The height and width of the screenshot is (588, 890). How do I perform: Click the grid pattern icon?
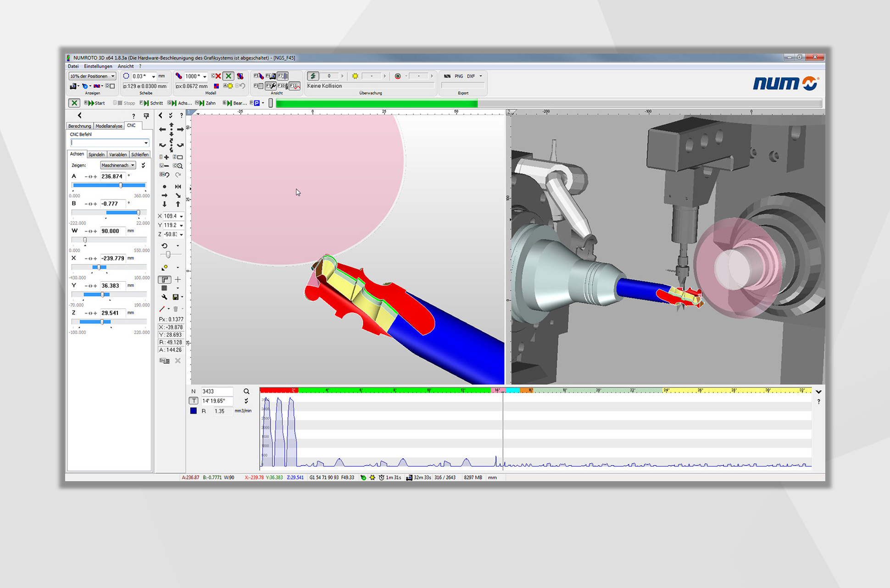(x=164, y=288)
